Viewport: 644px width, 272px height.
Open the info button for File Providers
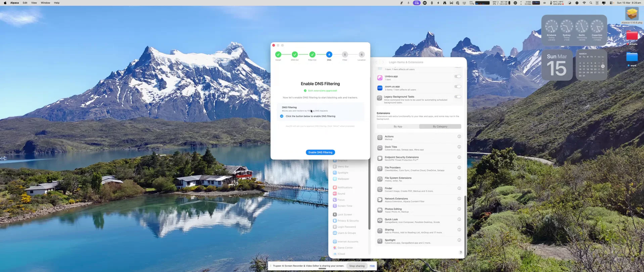point(459,168)
